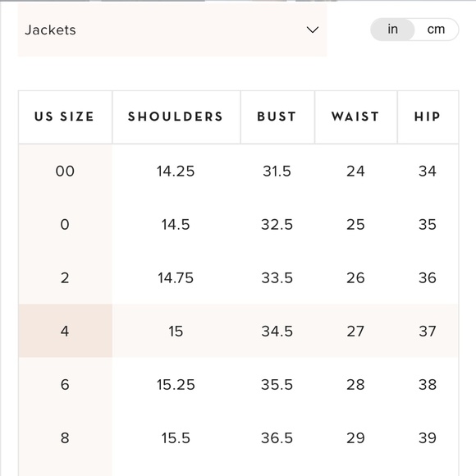Click bust value 34.5
The width and height of the screenshot is (476, 476).
pyautogui.click(x=277, y=331)
